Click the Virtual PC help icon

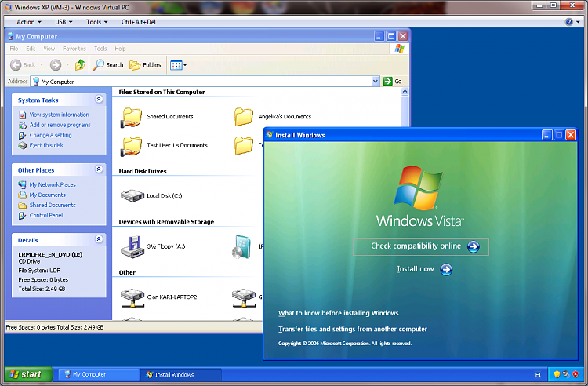point(569,22)
